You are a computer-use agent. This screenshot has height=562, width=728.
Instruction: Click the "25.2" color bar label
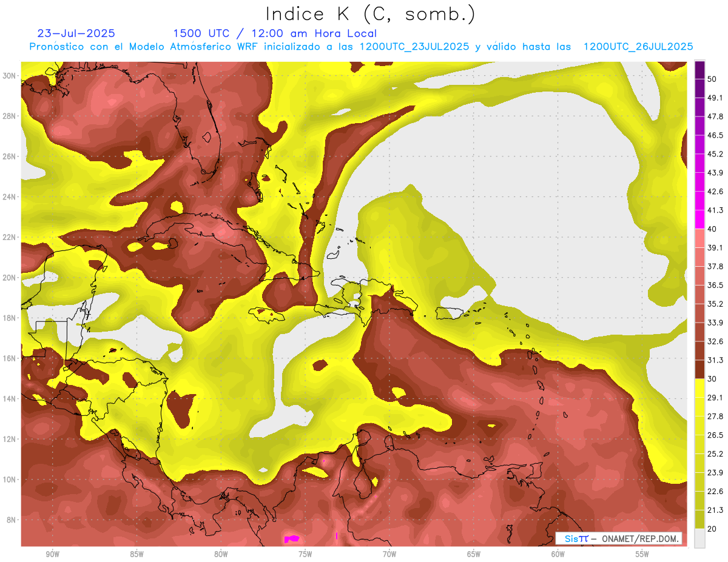(715, 453)
